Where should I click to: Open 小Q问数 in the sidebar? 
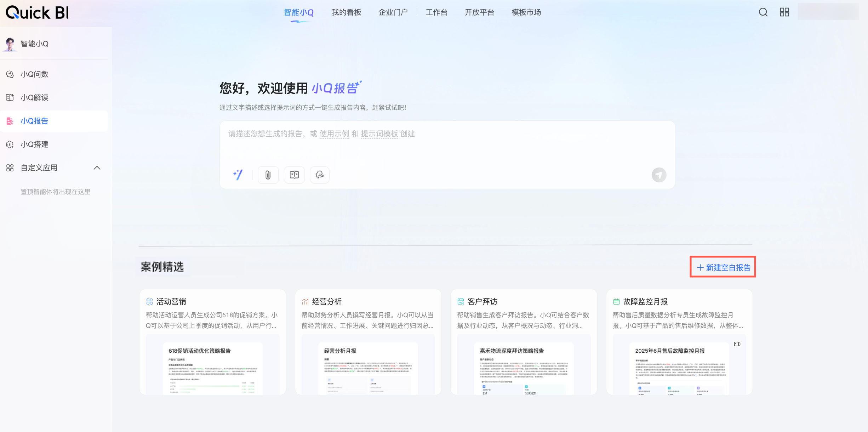coord(34,74)
